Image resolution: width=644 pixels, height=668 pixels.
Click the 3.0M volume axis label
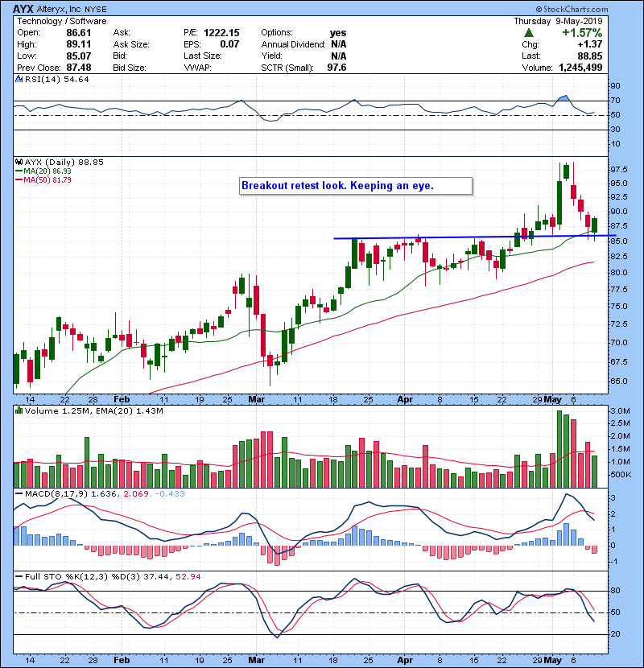pos(621,411)
